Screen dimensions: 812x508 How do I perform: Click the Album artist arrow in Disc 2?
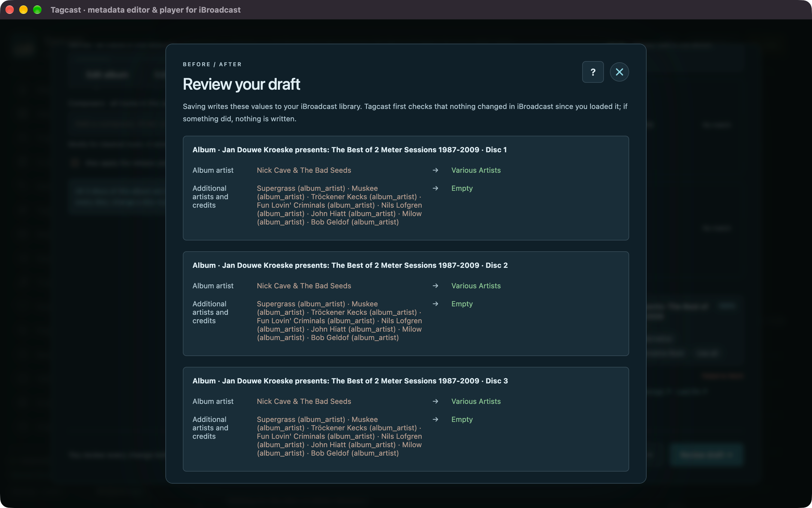[435, 286]
